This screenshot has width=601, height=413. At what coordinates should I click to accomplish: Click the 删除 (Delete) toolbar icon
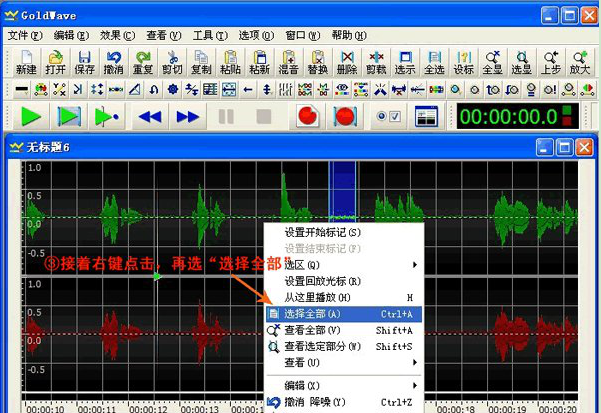[347, 62]
